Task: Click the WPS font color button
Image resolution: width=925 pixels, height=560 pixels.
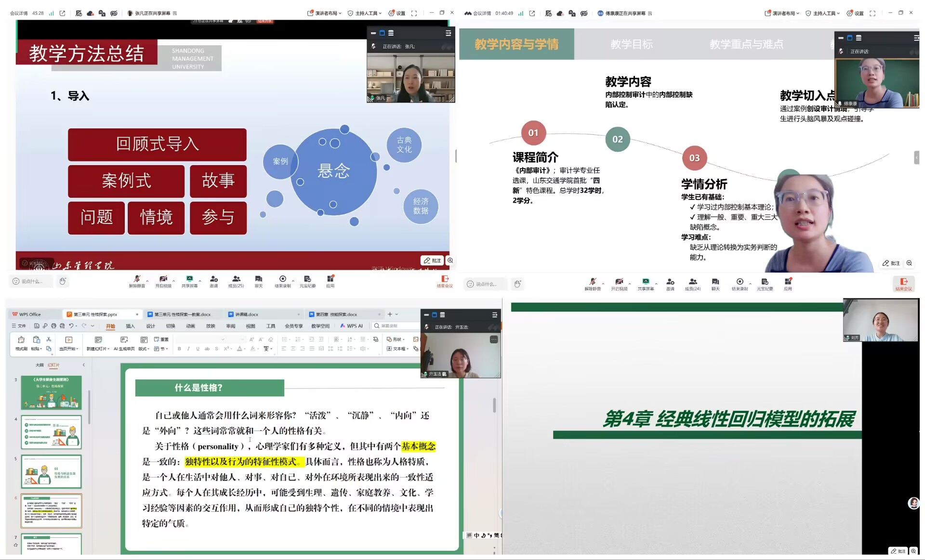Action: 239,349
